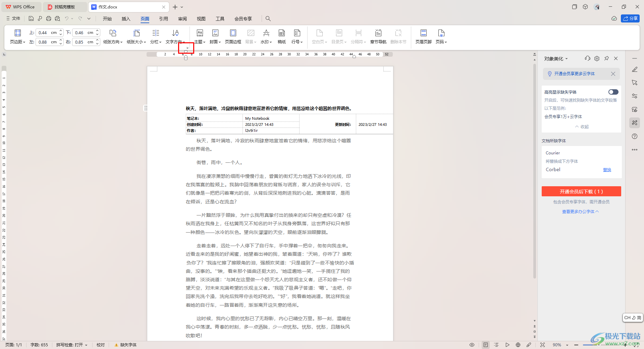Open the 页码 page number menu
The width and height of the screenshot is (644, 349).
pyautogui.click(x=441, y=37)
